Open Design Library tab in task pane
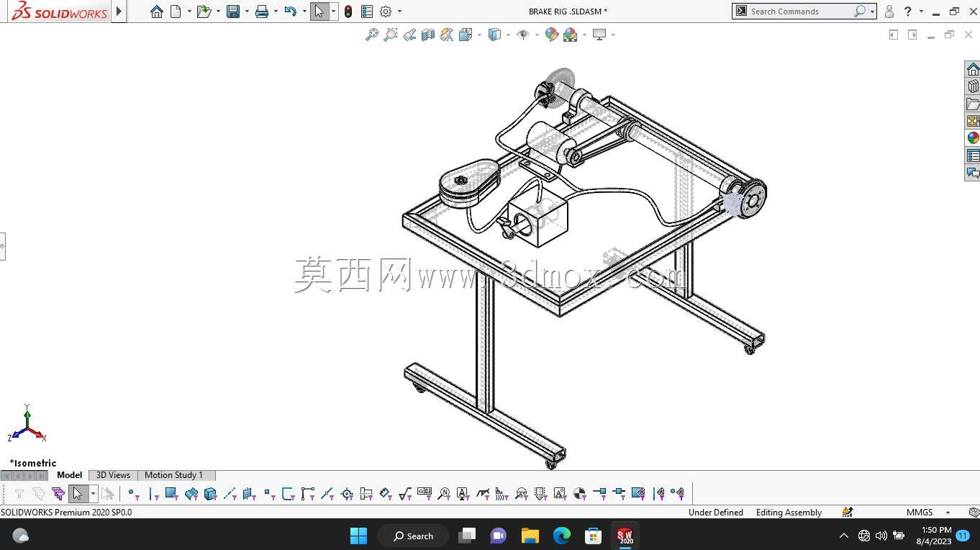Viewport: 980px width, 550px height. (x=973, y=86)
